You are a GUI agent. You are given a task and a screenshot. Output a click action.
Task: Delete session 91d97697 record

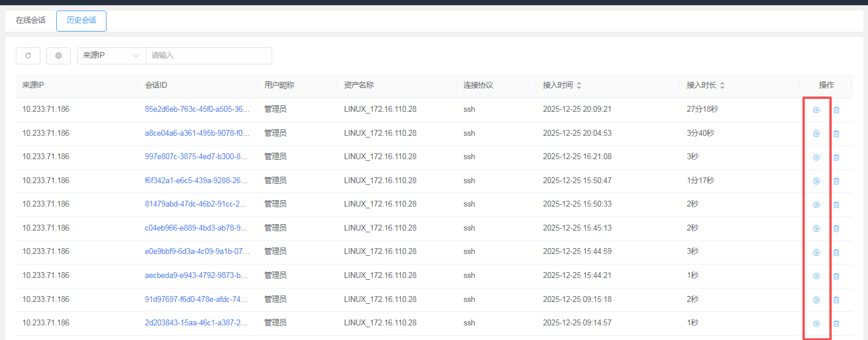836,300
